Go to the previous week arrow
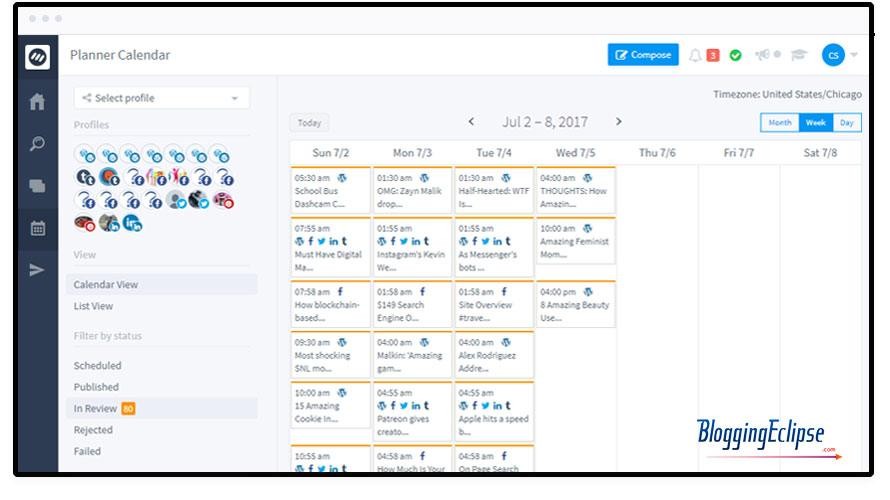890x500 pixels. 471,121
